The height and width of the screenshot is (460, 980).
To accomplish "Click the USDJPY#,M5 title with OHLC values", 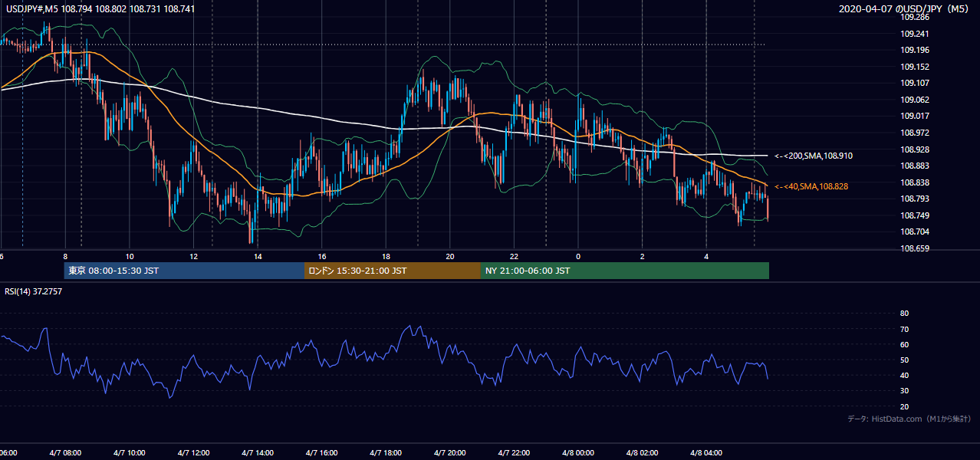I will [99, 9].
